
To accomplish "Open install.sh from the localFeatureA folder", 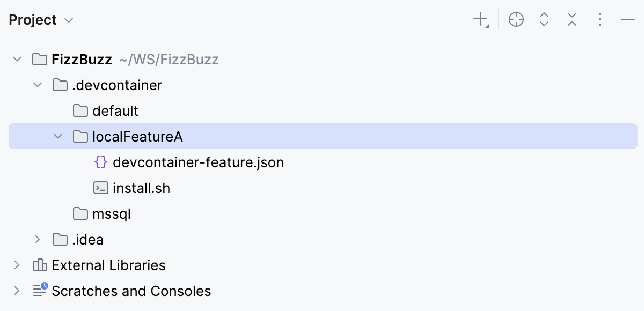I will tap(141, 188).
